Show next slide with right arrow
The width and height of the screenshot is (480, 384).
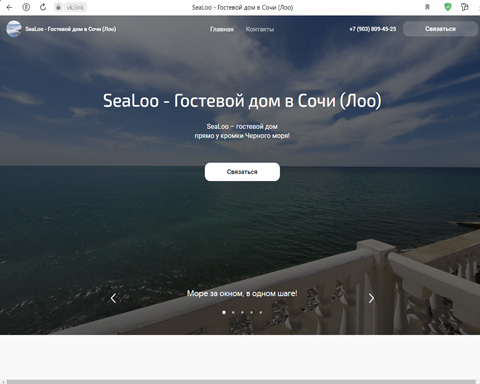[371, 298]
